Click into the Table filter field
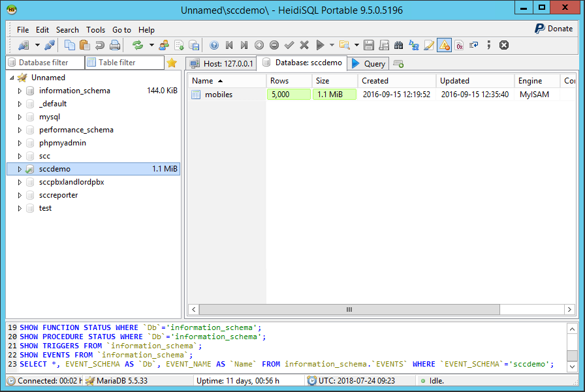 (125, 63)
